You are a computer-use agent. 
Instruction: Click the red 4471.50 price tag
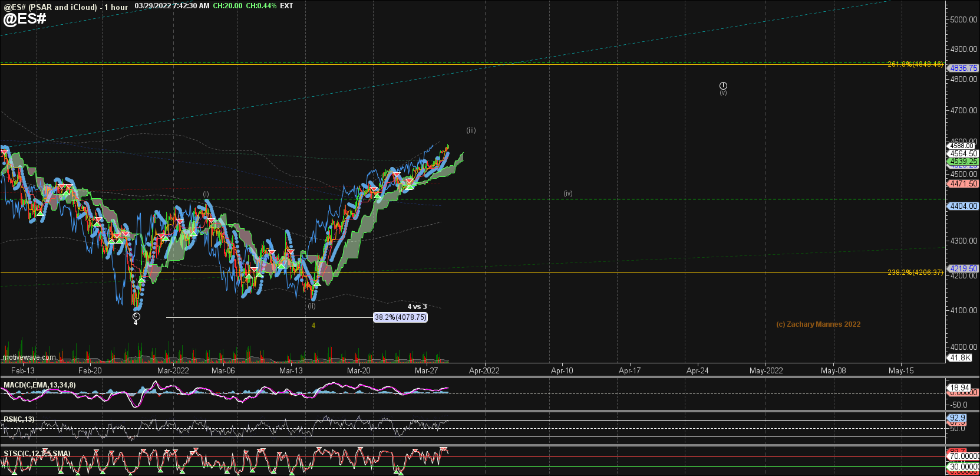tap(963, 183)
